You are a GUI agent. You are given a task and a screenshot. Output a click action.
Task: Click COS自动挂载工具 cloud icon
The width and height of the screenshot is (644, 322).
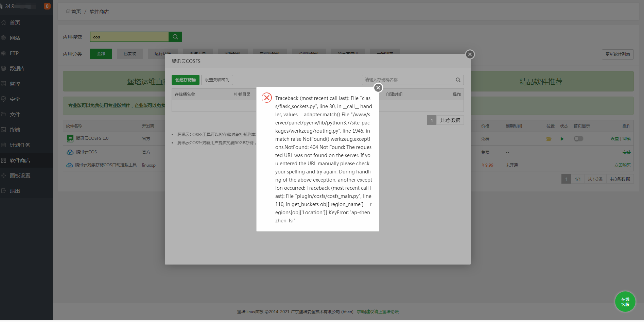point(70,165)
